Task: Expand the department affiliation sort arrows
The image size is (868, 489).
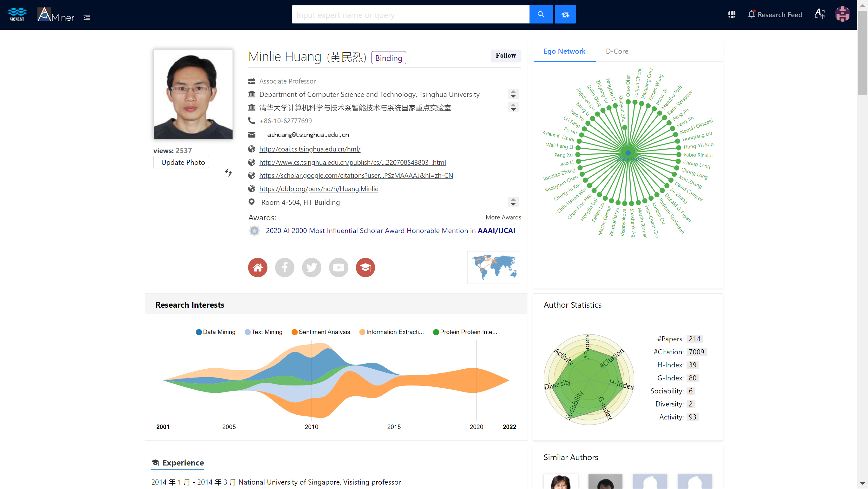Action: pos(513,94)
